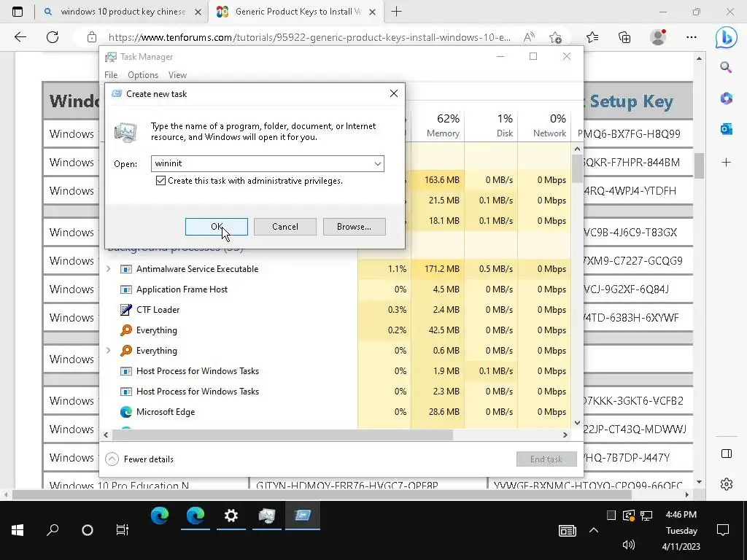Click the browser address bar URL
The width and height of the screenshot is (747, 560).
[x=309, y=37]
